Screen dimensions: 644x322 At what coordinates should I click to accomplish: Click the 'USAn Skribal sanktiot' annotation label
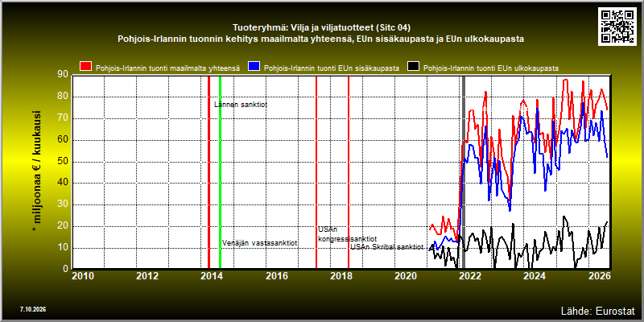(x=386, y=247)
